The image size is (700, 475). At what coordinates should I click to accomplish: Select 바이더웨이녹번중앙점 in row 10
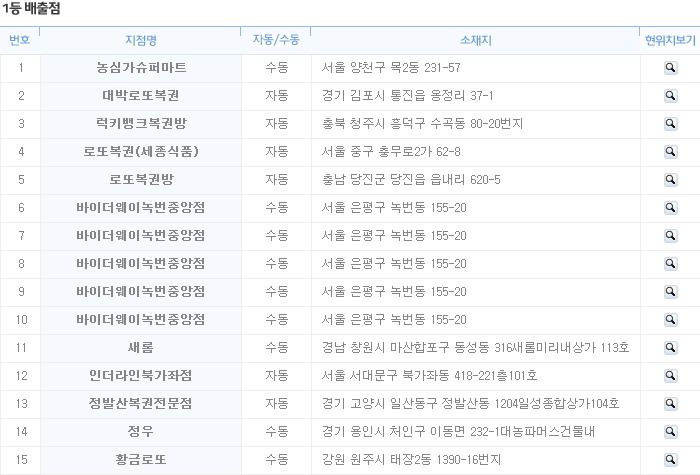coord(141,320)
